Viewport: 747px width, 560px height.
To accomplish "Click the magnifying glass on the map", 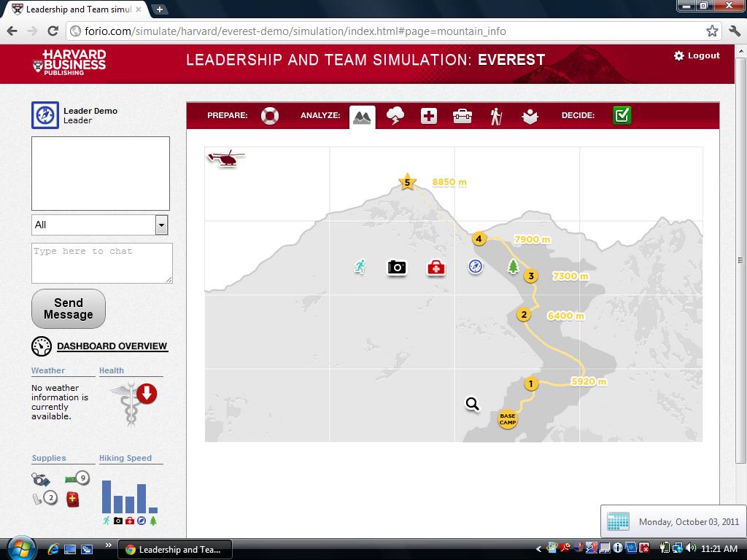I will (x=472, y=404).
